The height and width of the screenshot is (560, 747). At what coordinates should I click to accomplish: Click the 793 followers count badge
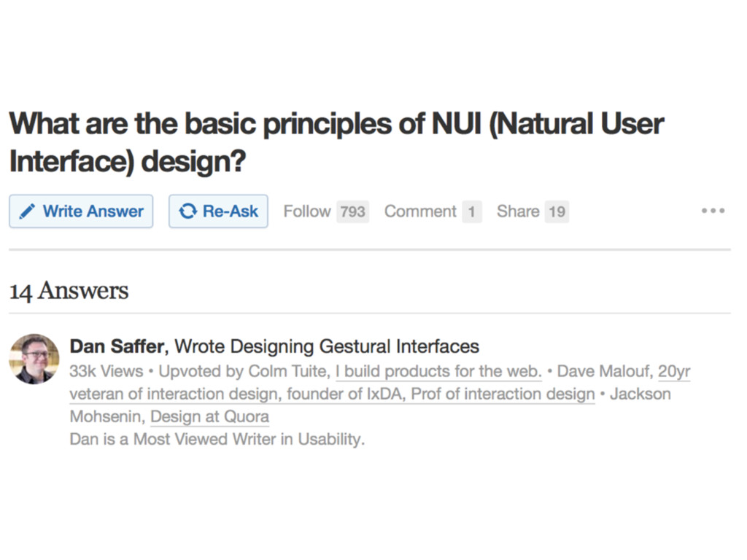tap(352, 211)
